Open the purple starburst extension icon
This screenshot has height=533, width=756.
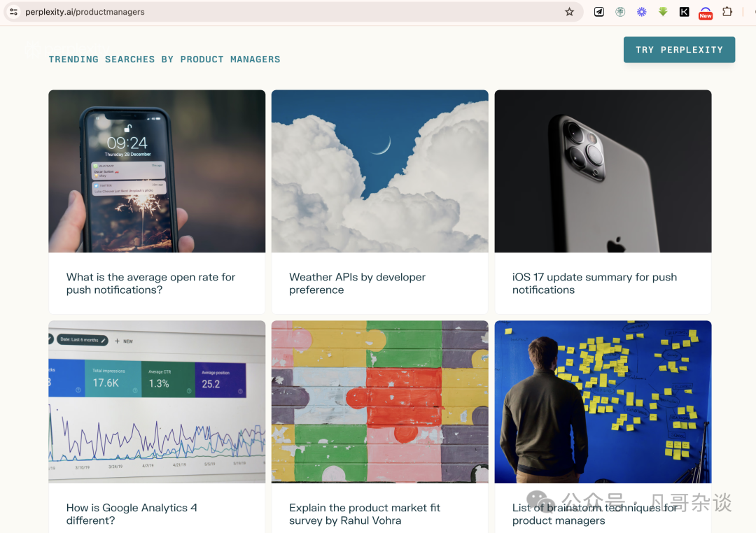(641, 12)
